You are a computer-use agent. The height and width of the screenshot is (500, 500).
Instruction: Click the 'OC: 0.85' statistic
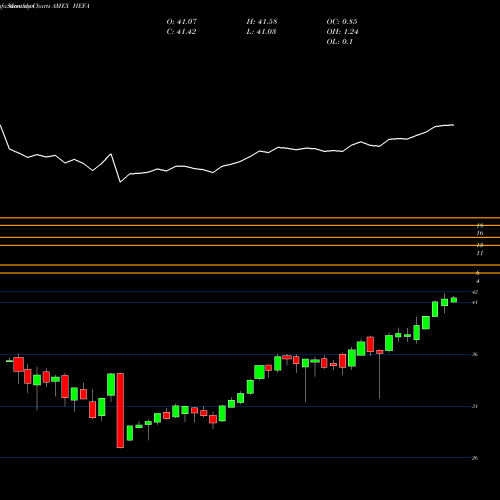pos(342,22)
